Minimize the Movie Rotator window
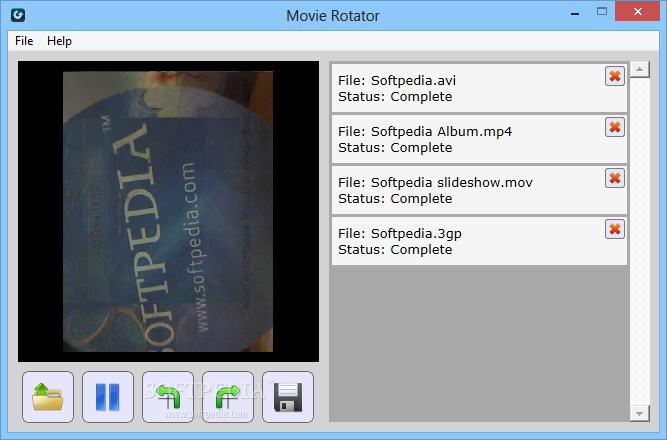667x440 pixels. point(575,13)
